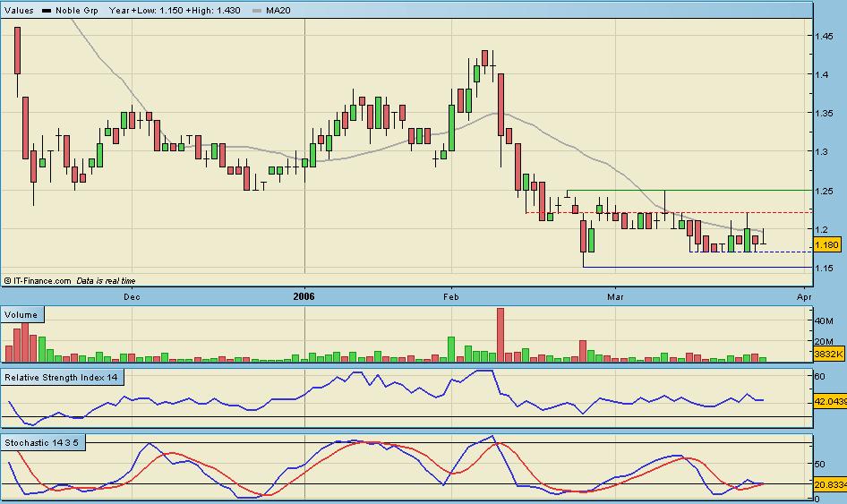
Task: Click the High 1.430 text
Action: click(x=213, y=10)
